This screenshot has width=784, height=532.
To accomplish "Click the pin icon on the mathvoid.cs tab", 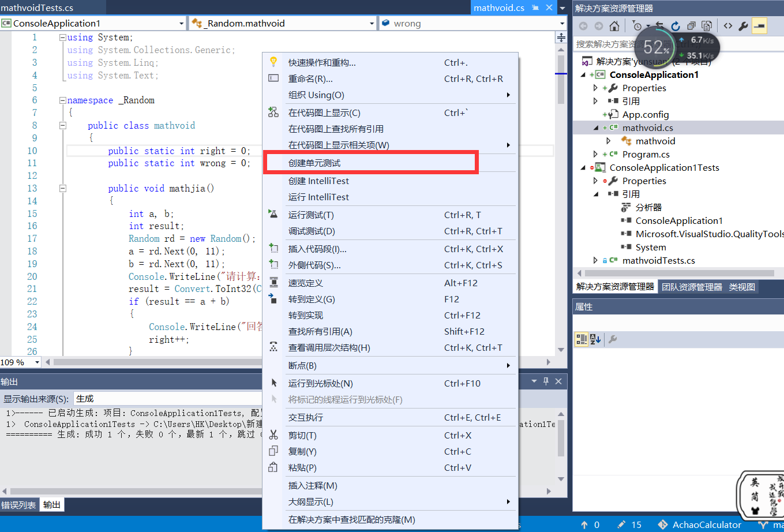I will pyautogui.click(x=535, y=8).
